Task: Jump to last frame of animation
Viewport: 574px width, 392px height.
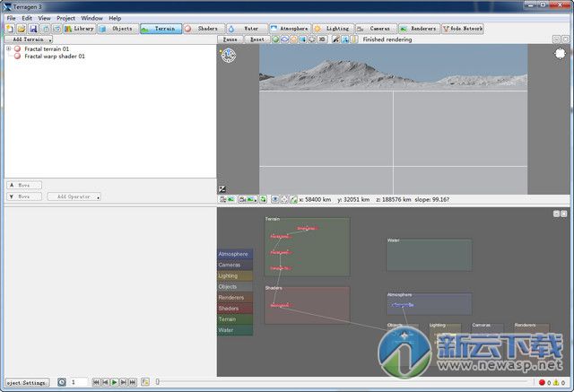Action: pyautogui.click(x=133, y=382)
